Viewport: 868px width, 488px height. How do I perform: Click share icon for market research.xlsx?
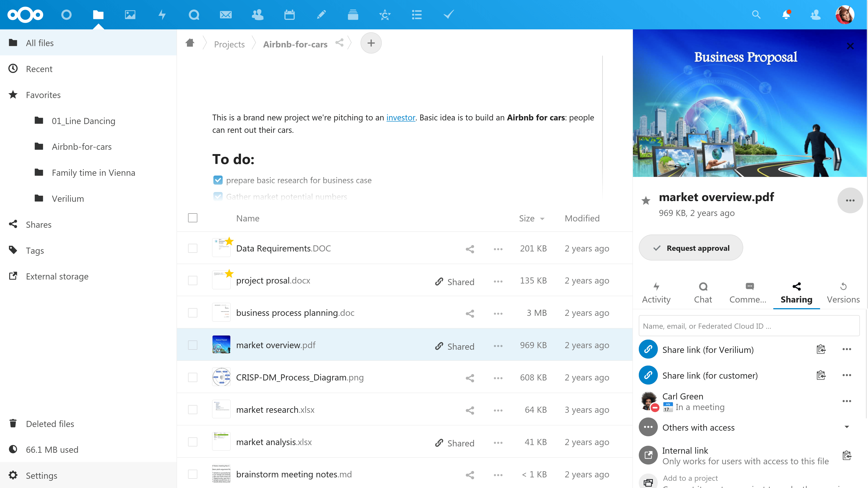click(470, 410)
